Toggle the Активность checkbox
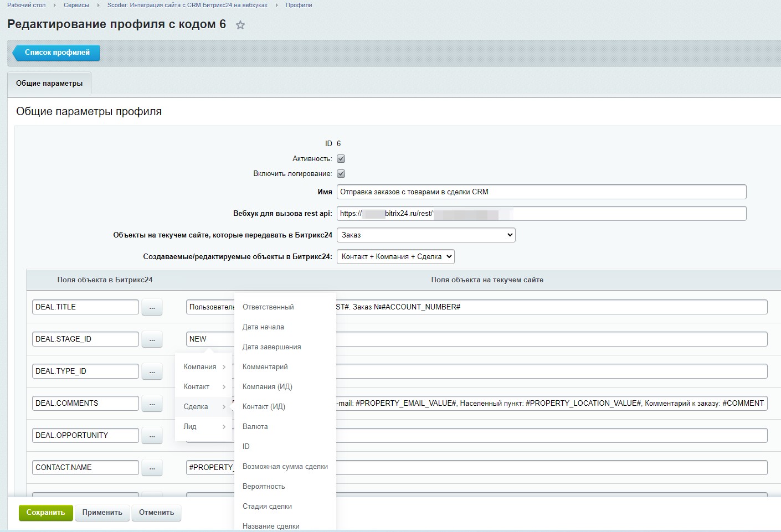Viewport: 781px width, 532px height. click(x=341, y=159)
